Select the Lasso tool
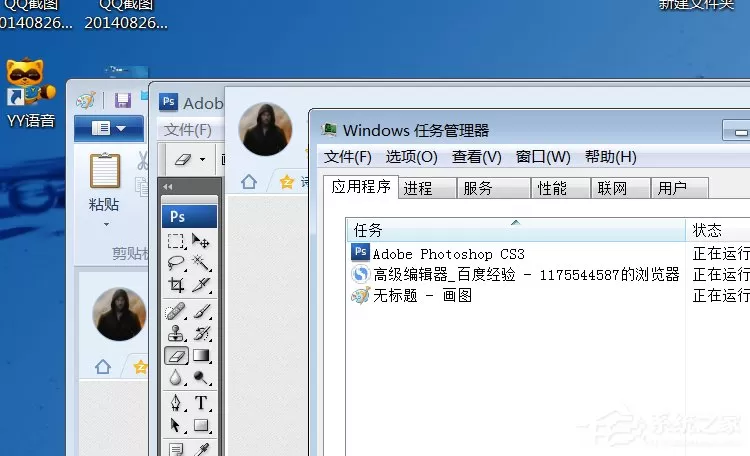This screenshot has height=456, width=750. (176, 263)
